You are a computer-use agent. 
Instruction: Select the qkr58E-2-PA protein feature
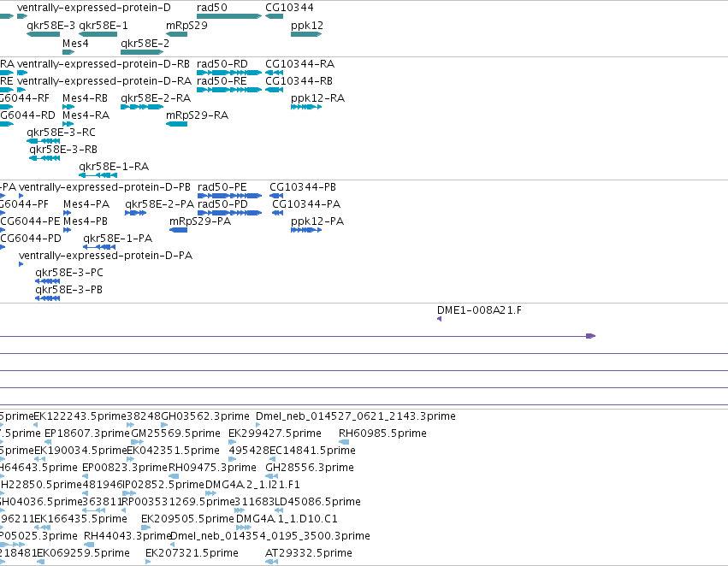pos(135,213)
